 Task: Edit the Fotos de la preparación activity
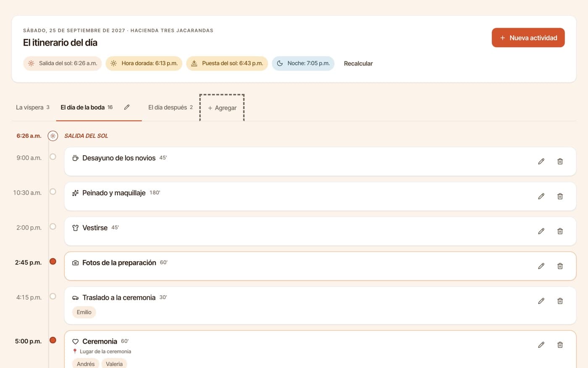pos(541,266)
